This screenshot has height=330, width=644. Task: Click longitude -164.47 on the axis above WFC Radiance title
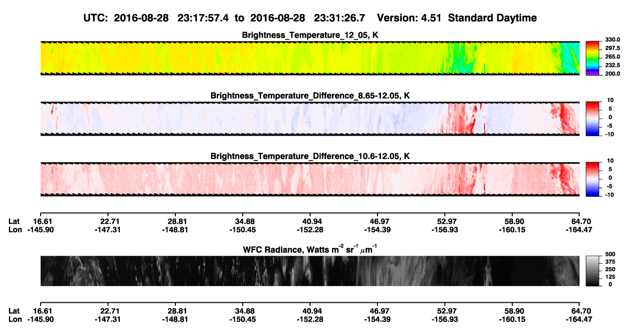click(579, 230)
